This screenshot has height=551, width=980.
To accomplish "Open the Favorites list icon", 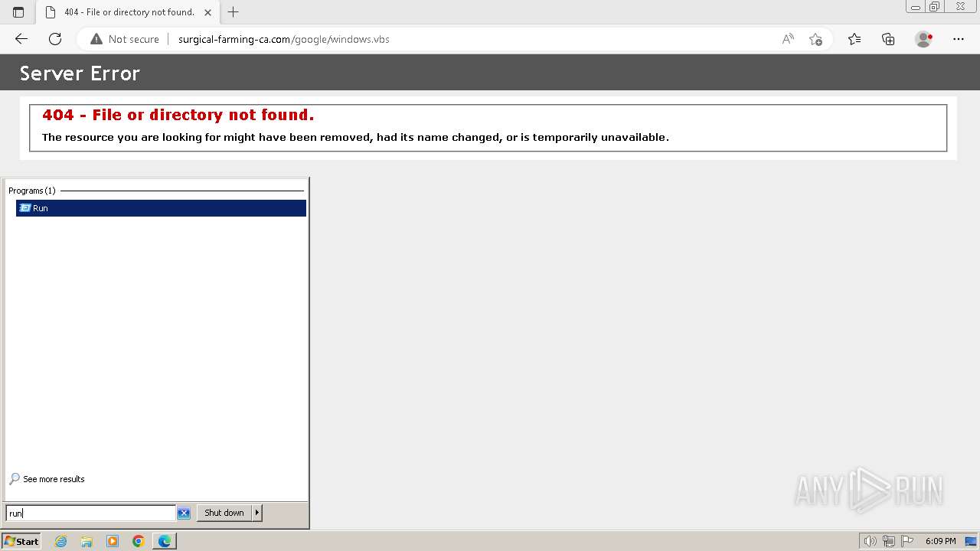I will click(x=854, y=39).
